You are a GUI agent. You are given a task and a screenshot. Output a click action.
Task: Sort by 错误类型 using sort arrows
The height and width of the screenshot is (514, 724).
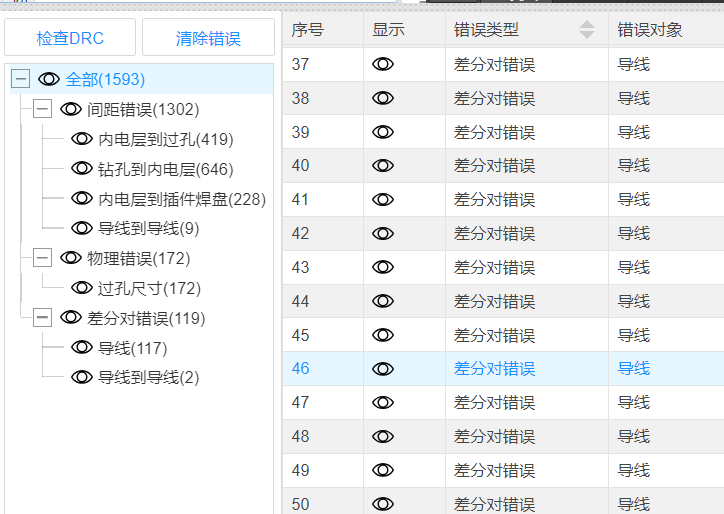pos(587,30)
